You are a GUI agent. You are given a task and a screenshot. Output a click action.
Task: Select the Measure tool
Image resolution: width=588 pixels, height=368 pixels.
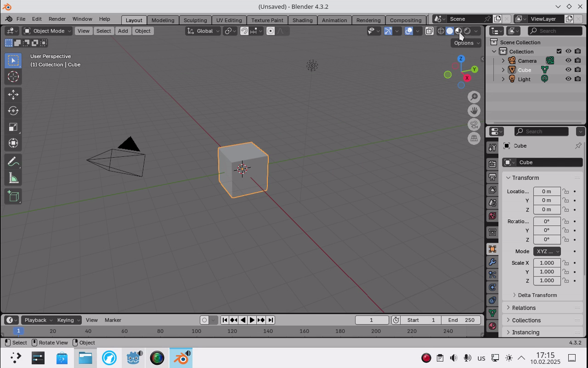point(13,178)
